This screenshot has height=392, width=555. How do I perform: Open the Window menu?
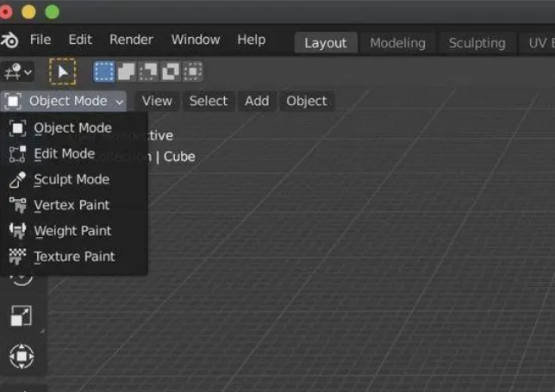pos(196,40)
